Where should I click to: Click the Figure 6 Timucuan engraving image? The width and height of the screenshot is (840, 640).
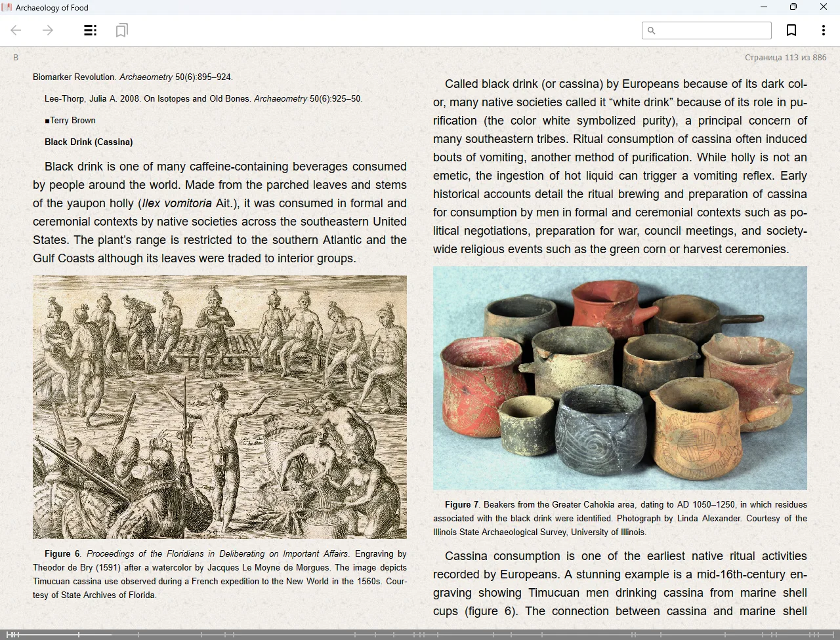[x=220, y=407]
